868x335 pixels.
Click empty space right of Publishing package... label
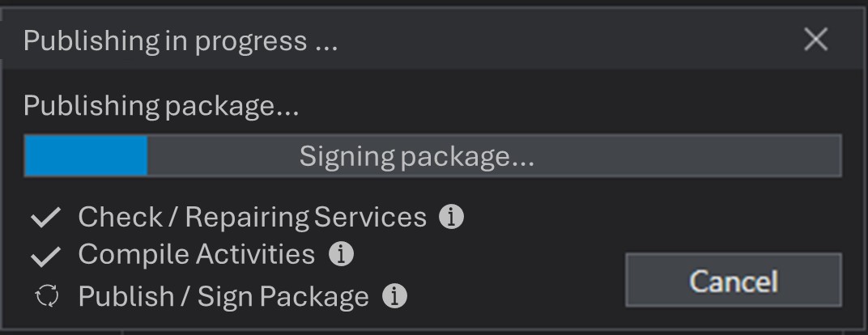(x=567, y=106)
